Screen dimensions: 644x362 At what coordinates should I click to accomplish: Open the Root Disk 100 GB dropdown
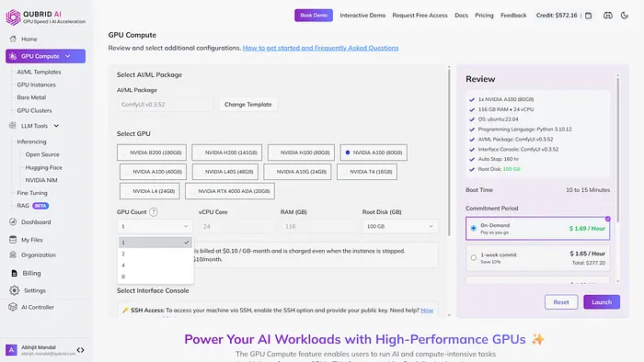(x=399, y=226)
